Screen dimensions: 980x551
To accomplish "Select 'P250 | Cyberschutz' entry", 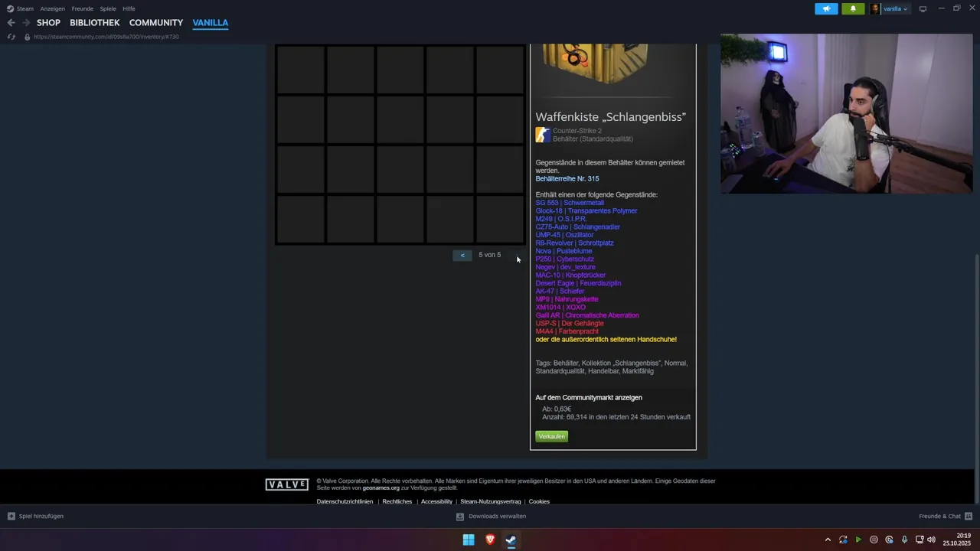I will click(x=565, y=259).
